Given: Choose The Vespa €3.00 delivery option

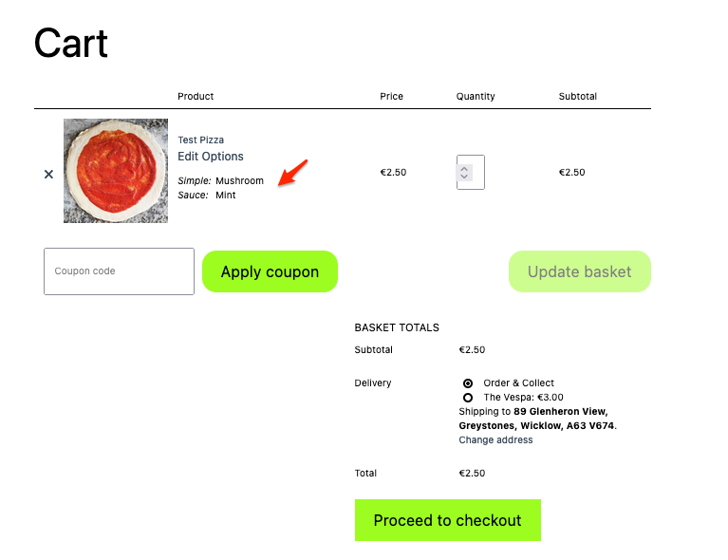Looking at the screenshot, I should click(x=468, y=398).
